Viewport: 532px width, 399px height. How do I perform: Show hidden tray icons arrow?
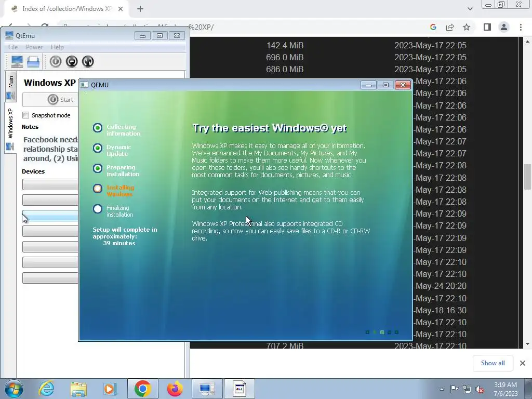coord(442,389)
